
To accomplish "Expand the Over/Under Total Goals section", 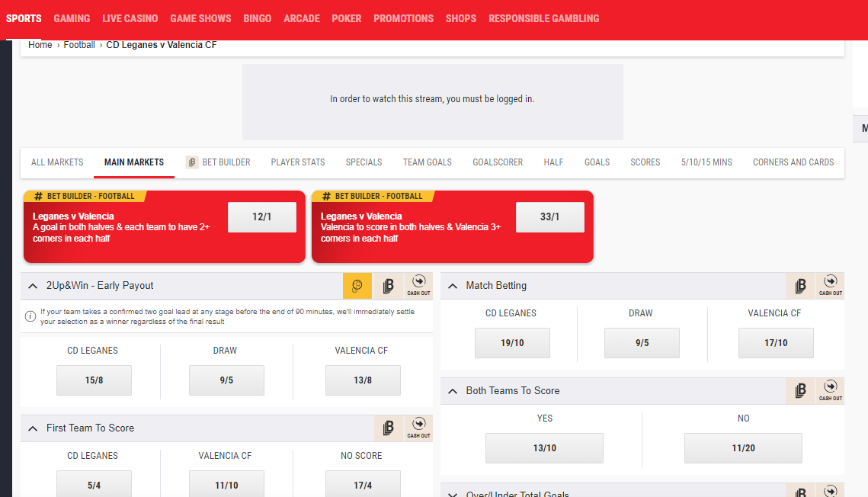I will pos(454,492).
